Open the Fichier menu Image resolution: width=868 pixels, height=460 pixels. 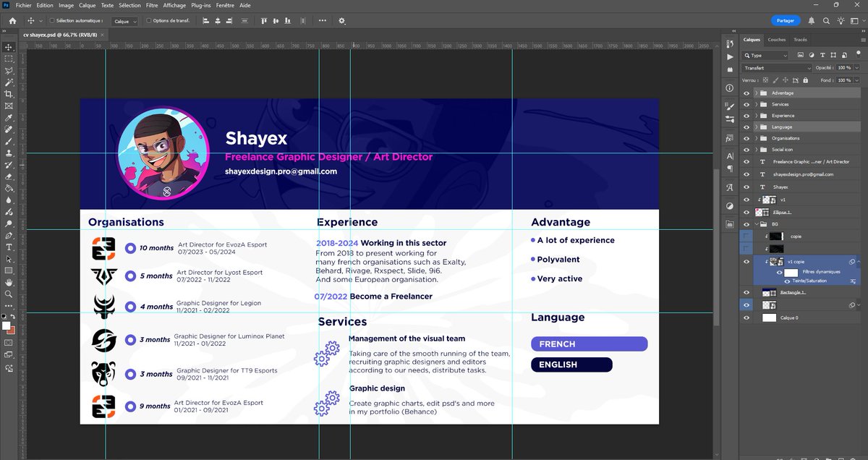[x=23, y=5]
